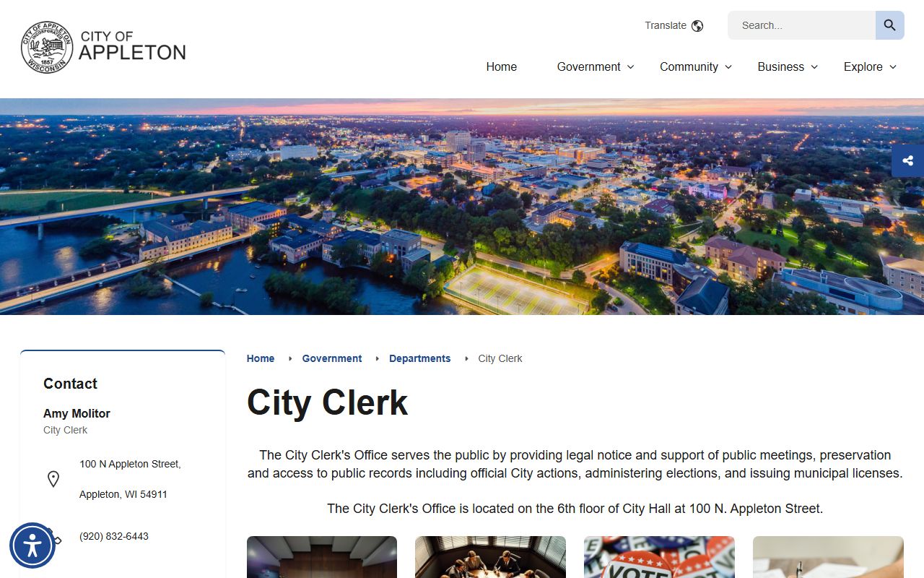
Task: Go to Home in the main navigation
Action: point(502,66)
